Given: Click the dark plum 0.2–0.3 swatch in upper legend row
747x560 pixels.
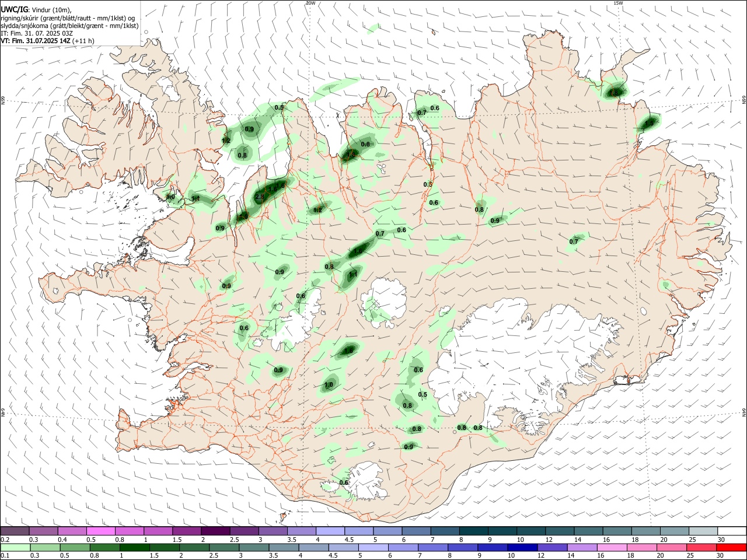Looking at the screenshot, I should pyautogui.click(x=16, y=531).
